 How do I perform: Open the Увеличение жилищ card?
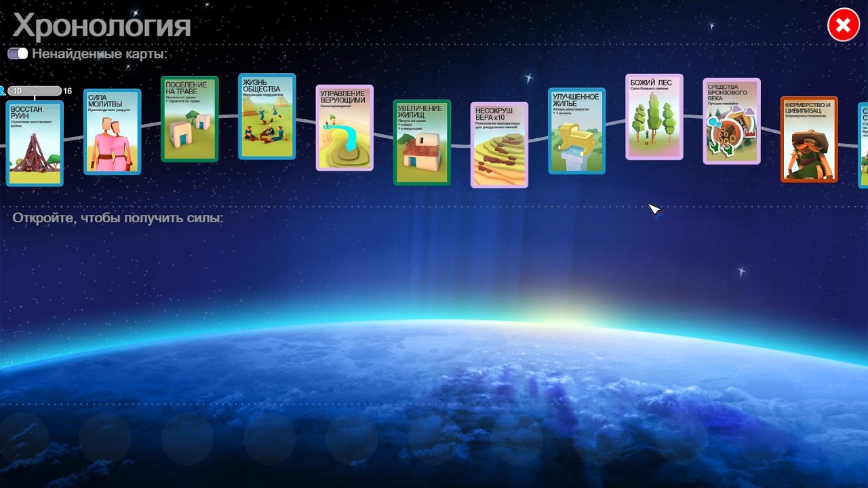(x=422, y=142)
